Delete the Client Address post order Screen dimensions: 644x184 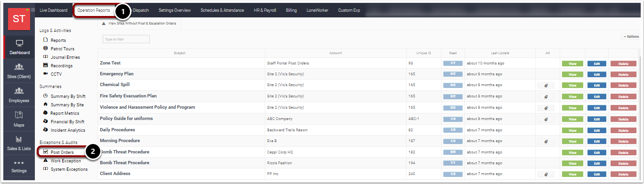623,174
